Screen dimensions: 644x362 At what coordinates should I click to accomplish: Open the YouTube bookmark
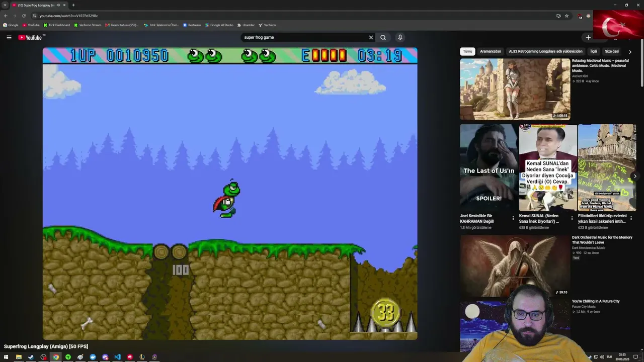tap(31, 25)
